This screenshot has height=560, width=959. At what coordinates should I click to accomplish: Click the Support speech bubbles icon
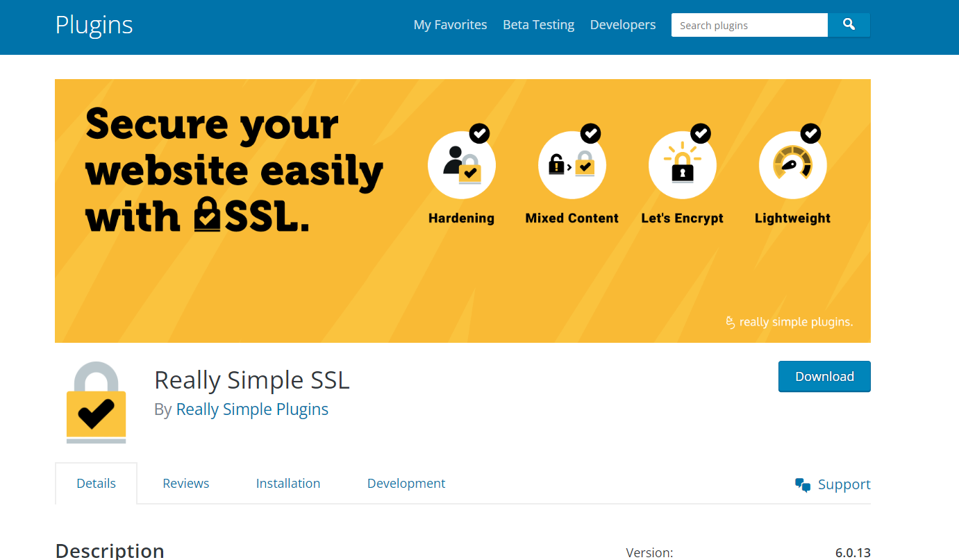(x=803, y=485)
